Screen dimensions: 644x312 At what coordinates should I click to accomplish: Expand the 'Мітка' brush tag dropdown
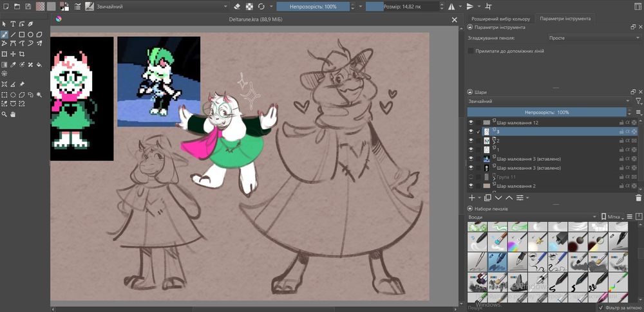(614, 217)
